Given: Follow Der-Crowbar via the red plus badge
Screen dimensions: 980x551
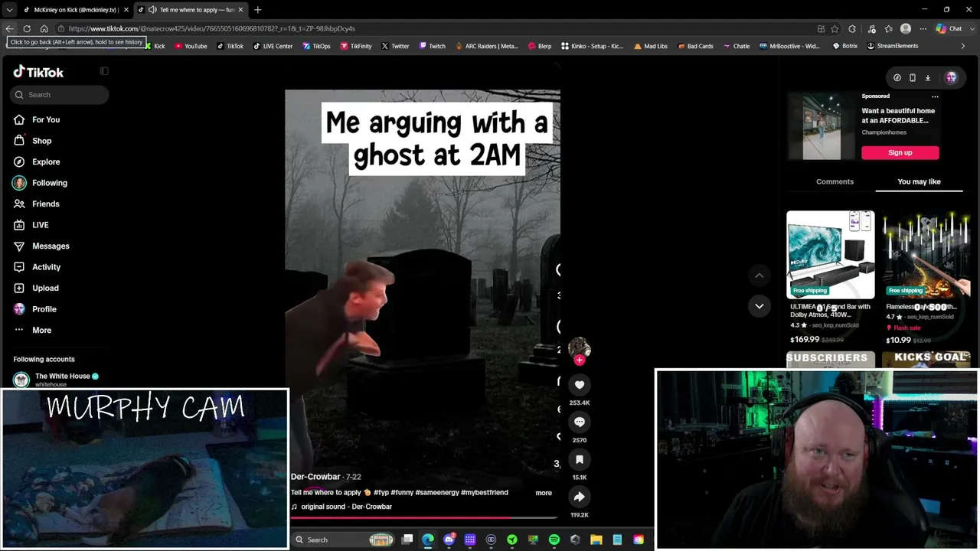Looking at the screenshot, I should click(x=580, y=360).
